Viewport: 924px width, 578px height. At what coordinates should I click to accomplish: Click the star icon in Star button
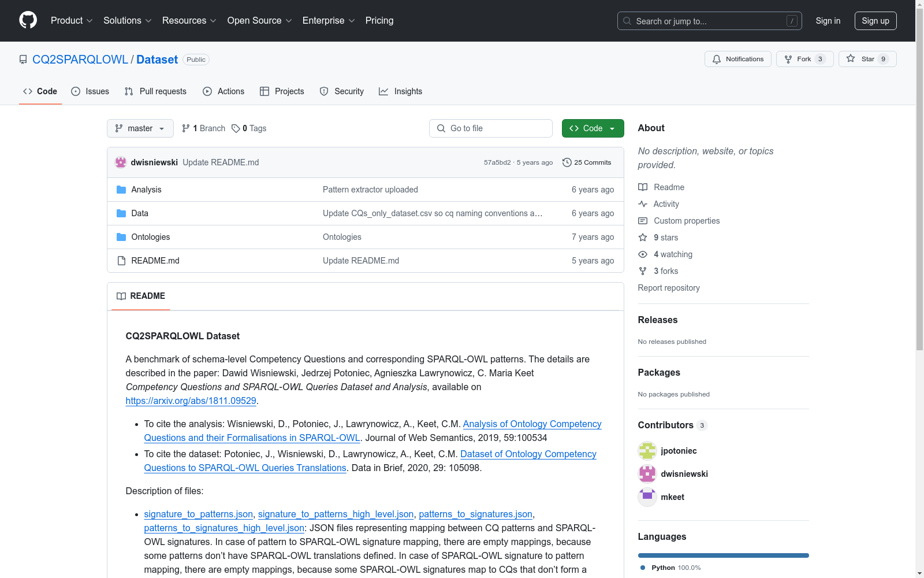[x=851, y=58]
